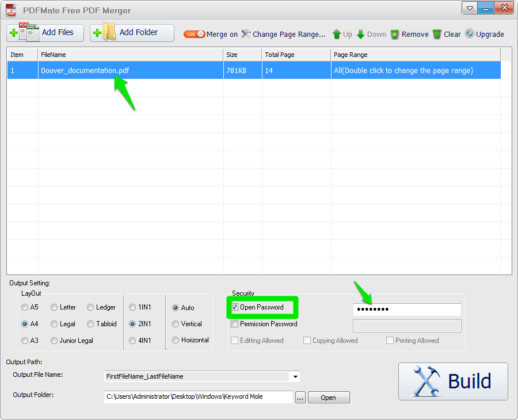
Task: Select the Tabloid paper size
Action: point(90,324)
